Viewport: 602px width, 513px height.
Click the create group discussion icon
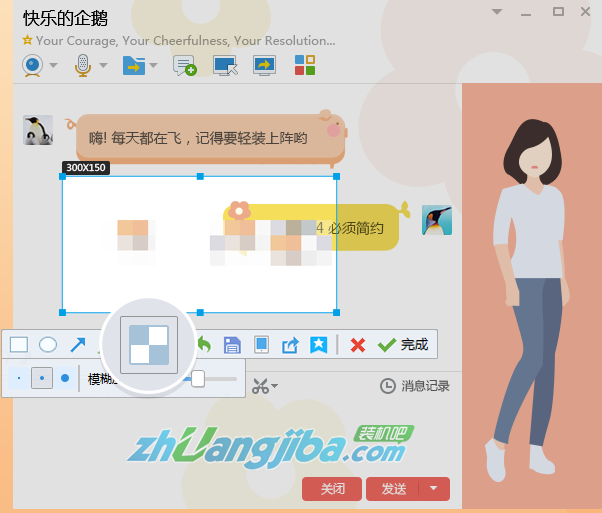tap(185, 65)
